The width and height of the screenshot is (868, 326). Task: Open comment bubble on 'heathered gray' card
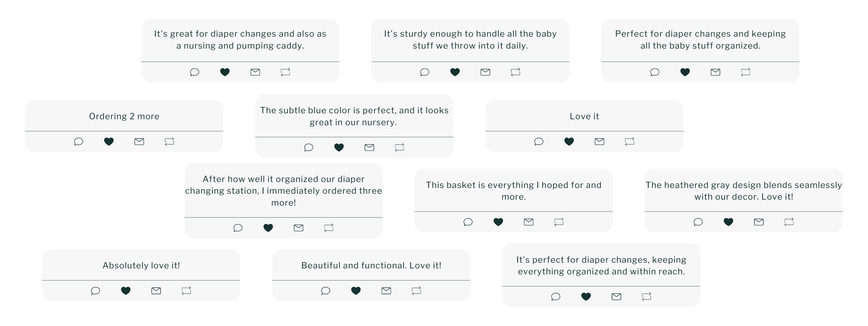click(x=698, y=222)
